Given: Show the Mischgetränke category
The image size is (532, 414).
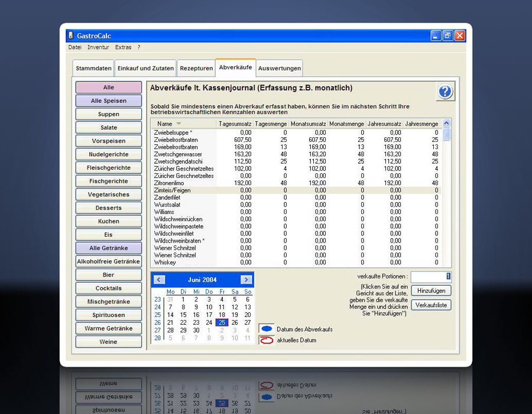Looking at the screenshot, I should (109, 302).
